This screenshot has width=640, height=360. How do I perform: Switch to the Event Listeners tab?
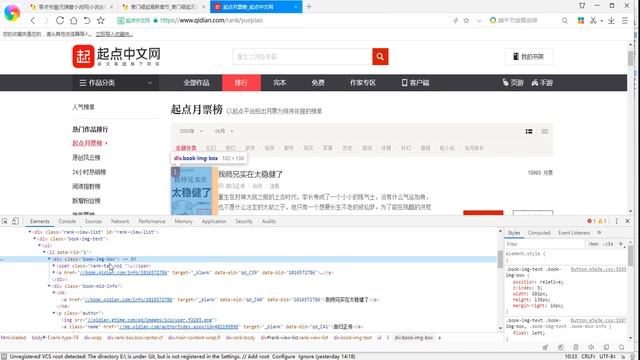pyautogui.click(x=574, y=233)
